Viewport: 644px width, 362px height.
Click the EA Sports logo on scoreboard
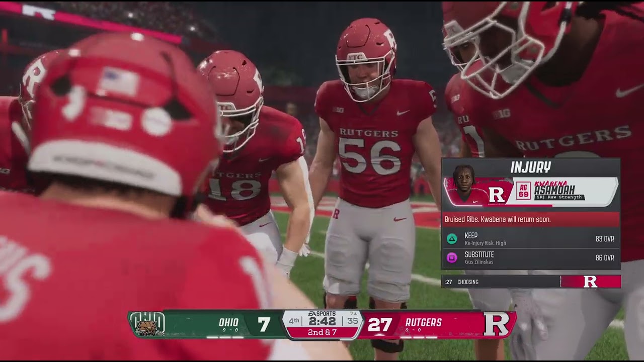322,314
